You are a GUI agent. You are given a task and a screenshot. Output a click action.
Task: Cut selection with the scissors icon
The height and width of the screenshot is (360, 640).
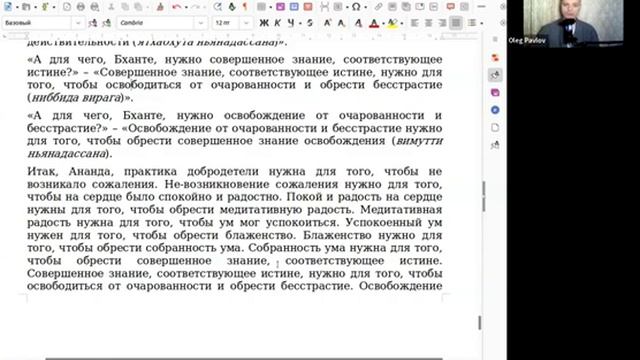pyautogui.click(x=111, y=7)
